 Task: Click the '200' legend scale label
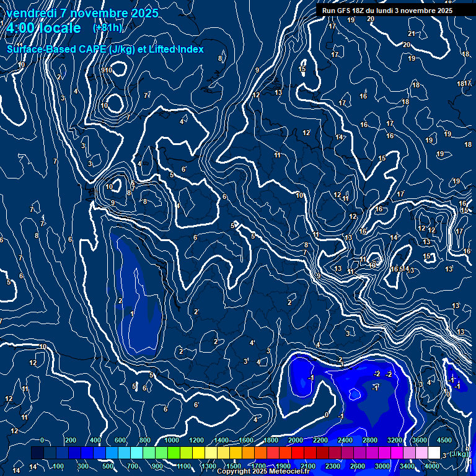[x=71, y=440]
